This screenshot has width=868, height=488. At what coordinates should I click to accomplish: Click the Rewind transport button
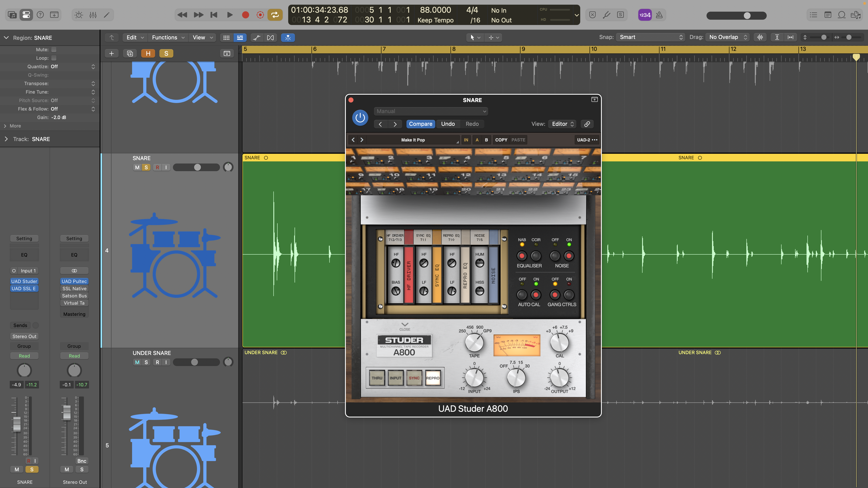point(182,15)
